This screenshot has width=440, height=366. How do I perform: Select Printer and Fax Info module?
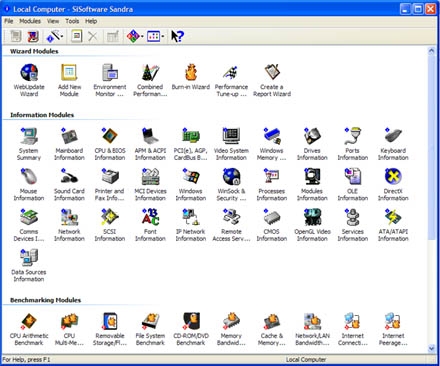coord(110,184)
